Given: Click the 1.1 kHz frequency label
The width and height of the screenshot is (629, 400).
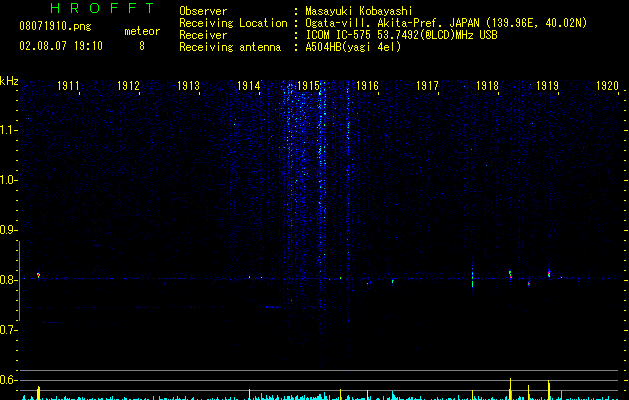Looking at the screenshot, I should (x=8, y=130).
